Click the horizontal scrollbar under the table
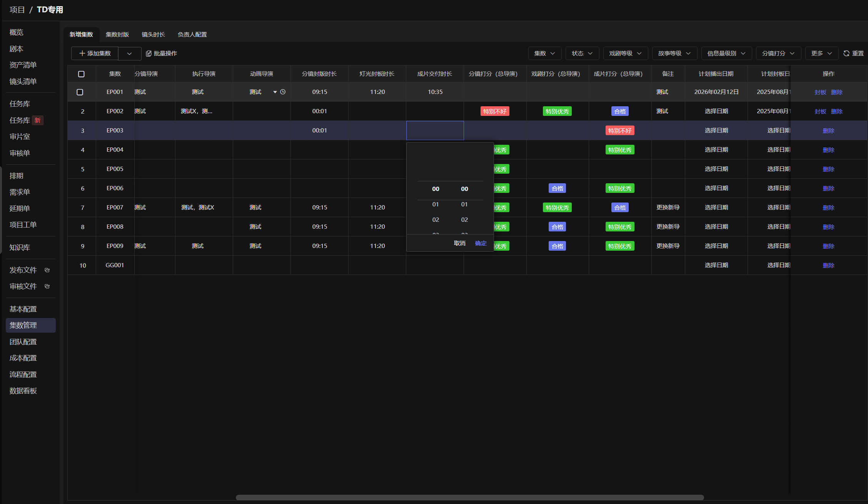 click(x=470, y=497)
